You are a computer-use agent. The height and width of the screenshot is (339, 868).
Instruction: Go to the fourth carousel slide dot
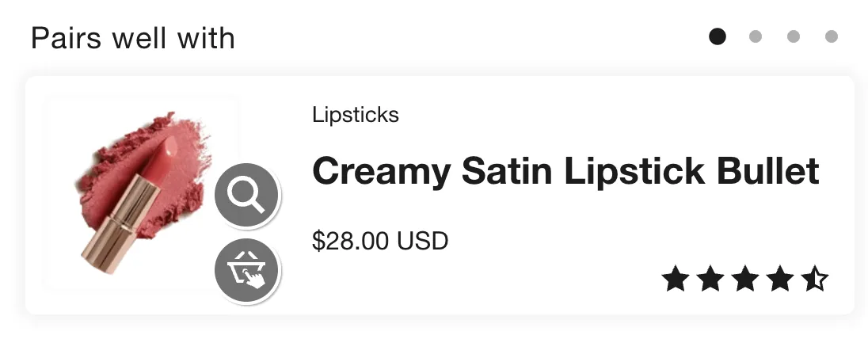tap(832, 36)
